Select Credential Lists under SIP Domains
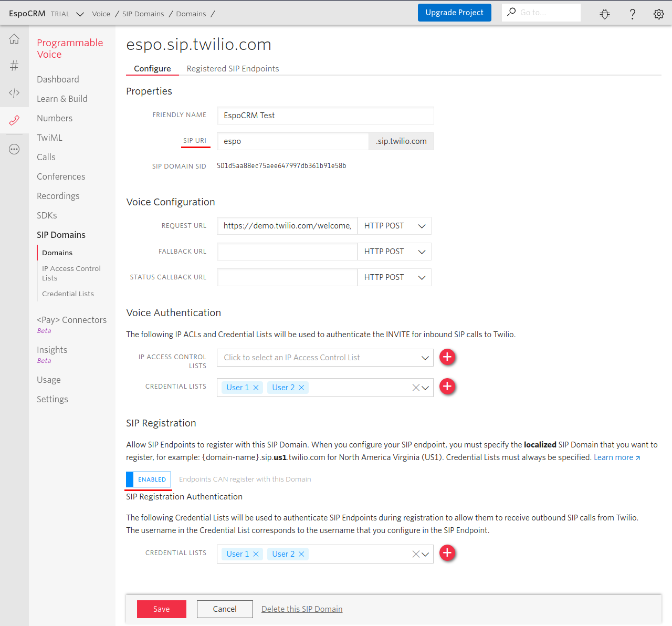 [x=68, y=294]
